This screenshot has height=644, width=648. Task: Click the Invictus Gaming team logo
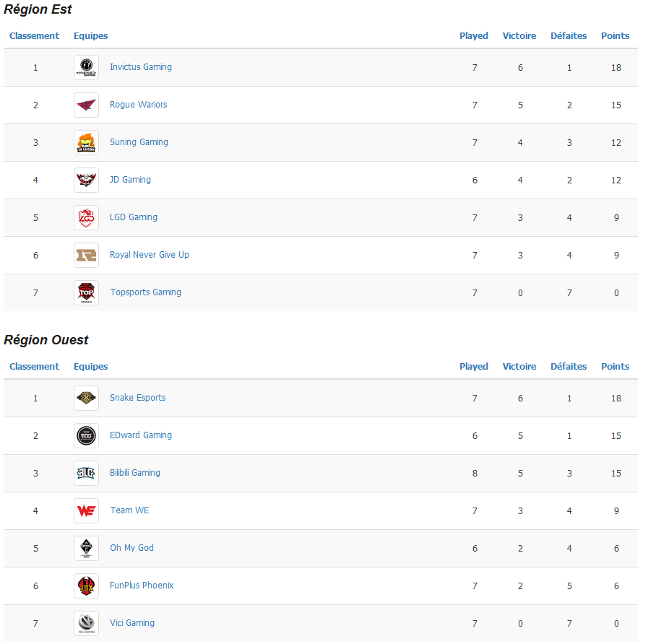coord(87,67)
